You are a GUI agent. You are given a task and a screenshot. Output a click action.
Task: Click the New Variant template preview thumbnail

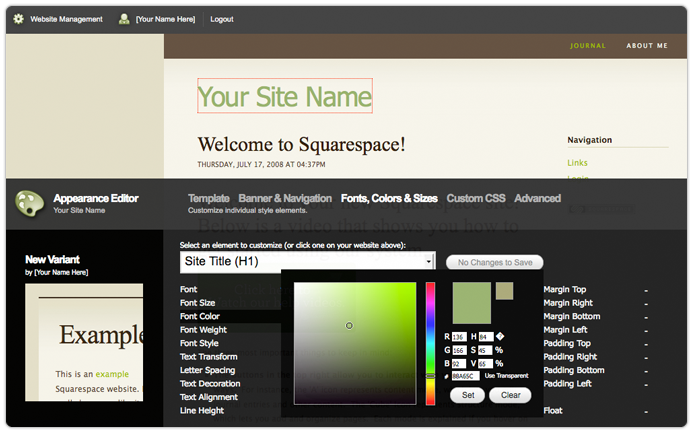pyautogui.click(x=84, y=342)
